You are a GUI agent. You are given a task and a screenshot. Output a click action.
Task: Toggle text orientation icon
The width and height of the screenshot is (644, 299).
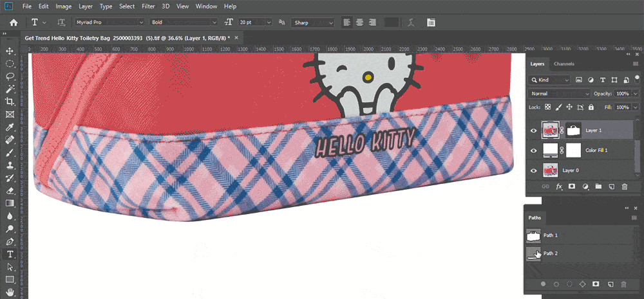pyautogui.click(x=61, y=23)
